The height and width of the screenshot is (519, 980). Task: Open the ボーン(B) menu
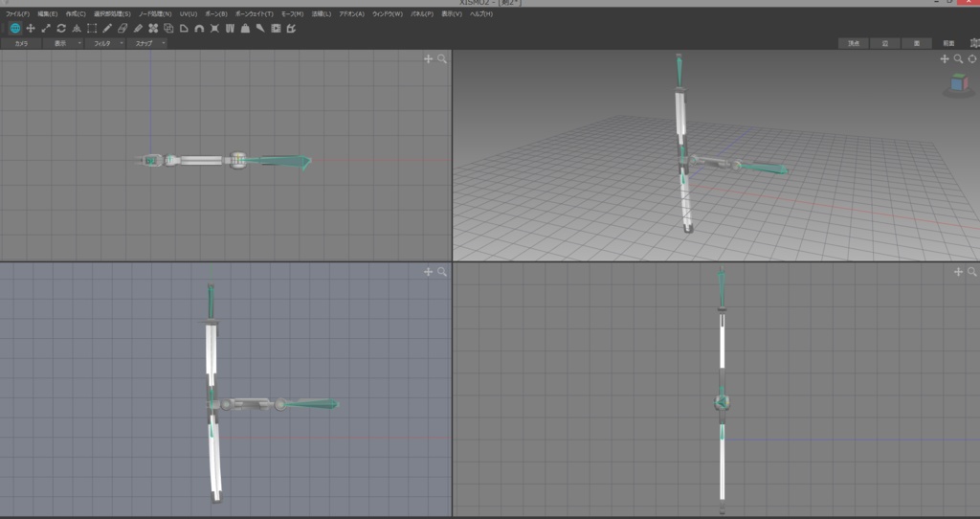tap(216, 13)
